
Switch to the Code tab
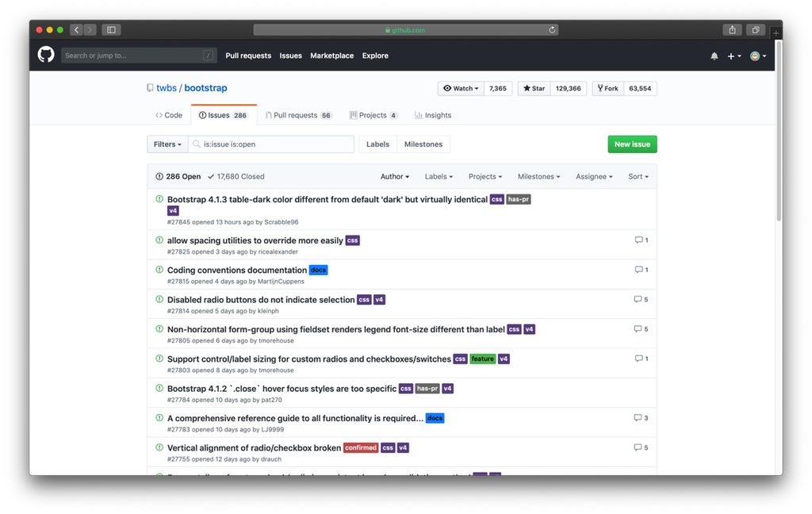point(169,115)
